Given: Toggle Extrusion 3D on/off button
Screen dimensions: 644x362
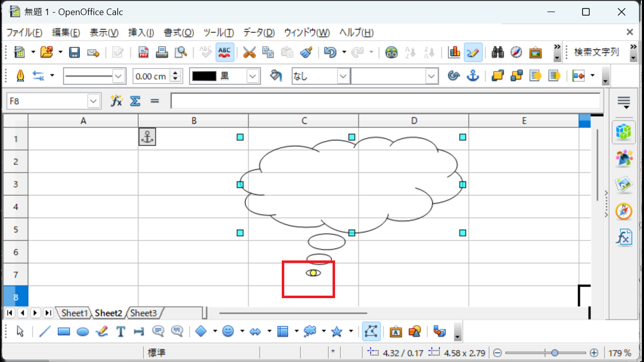Looking at the screenshot, I should tap(439, 331).
